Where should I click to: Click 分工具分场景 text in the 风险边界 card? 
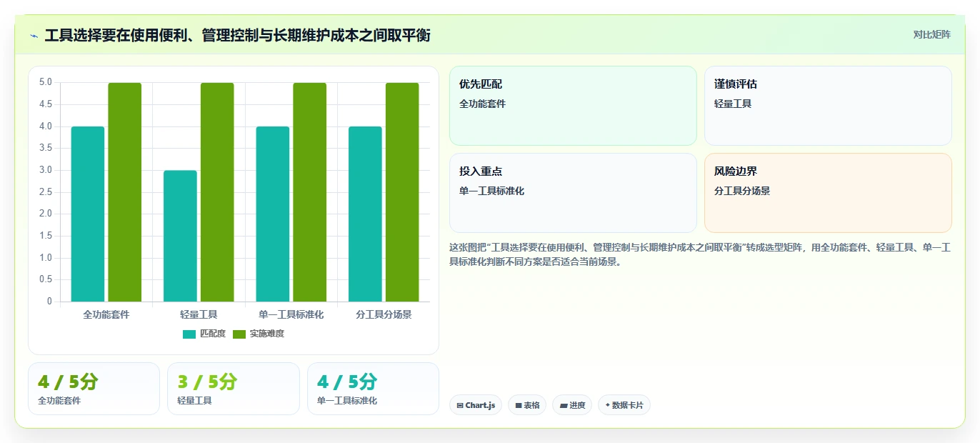742,191
